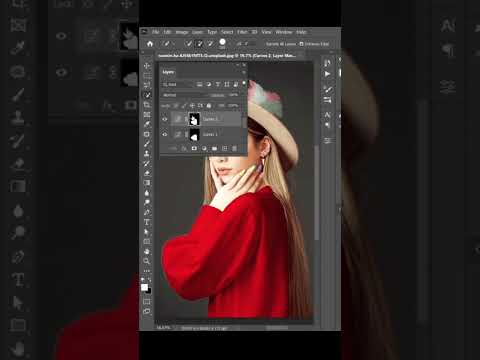
Task: Open the Edit Toolbar three-dots button
Action: point(147,271)
